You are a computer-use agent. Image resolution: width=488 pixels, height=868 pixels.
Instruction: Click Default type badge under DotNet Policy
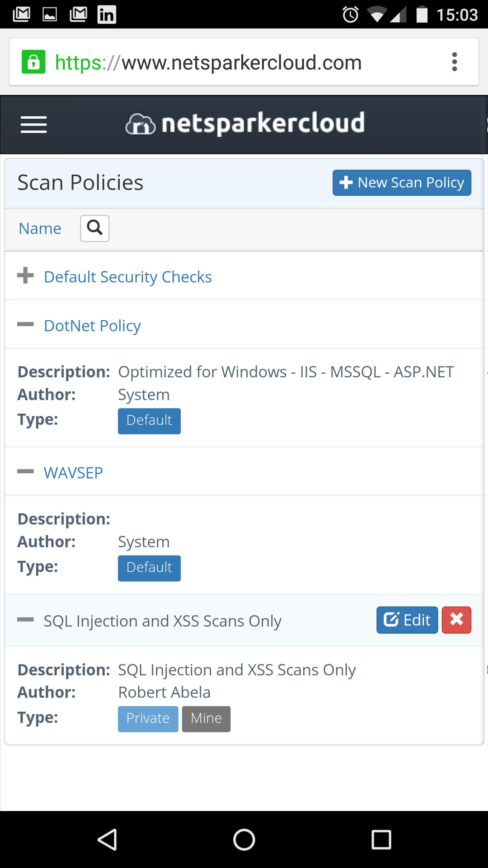click(149, 421)
